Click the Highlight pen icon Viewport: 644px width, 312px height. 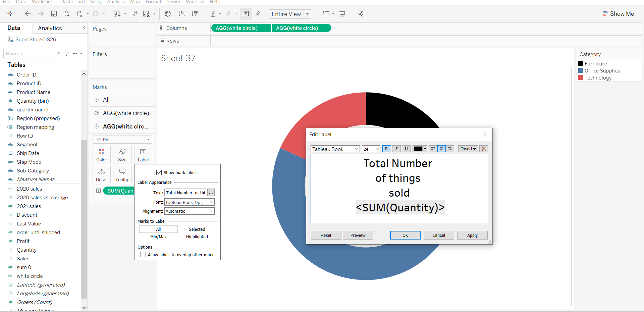tap(213, 14)
